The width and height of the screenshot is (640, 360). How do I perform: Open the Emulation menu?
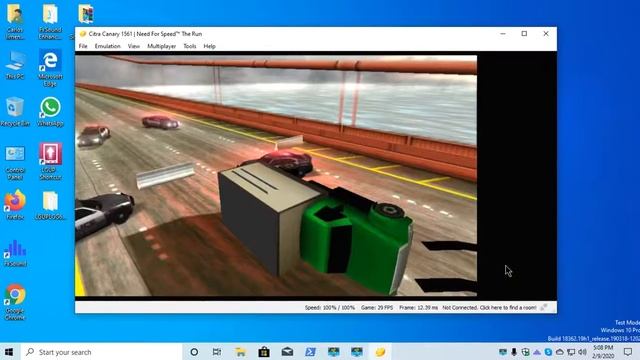click(x=107, y=46)
